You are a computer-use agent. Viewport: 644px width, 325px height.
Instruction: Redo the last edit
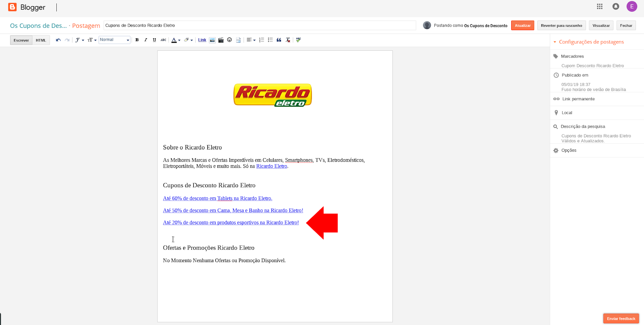(67, 40)
